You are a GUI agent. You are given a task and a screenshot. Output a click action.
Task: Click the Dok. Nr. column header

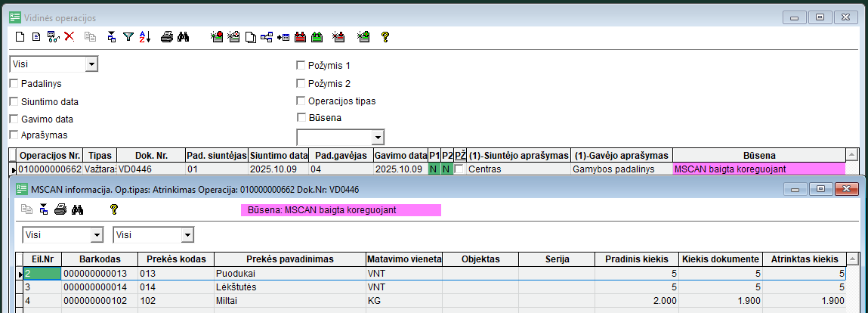coord(150,155)
